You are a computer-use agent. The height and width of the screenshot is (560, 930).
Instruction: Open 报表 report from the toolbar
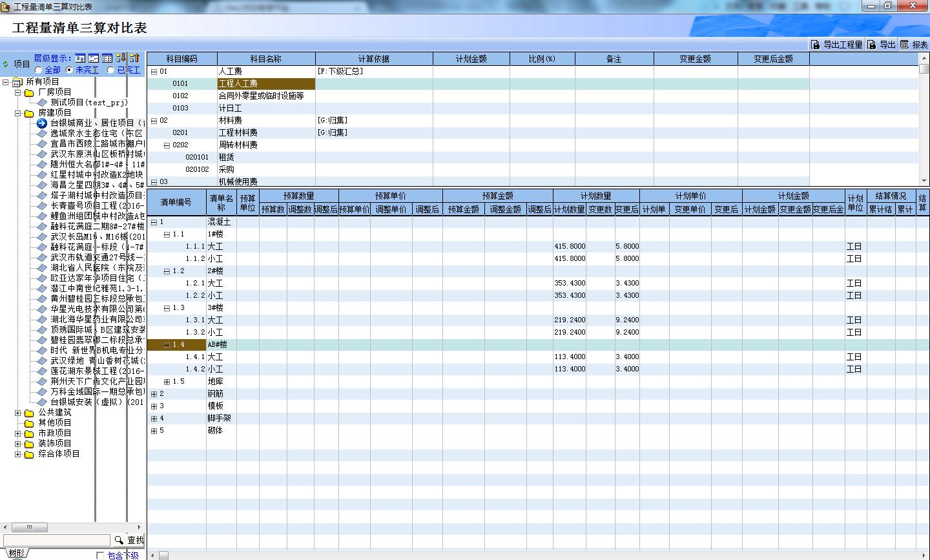tap(914, 45)
